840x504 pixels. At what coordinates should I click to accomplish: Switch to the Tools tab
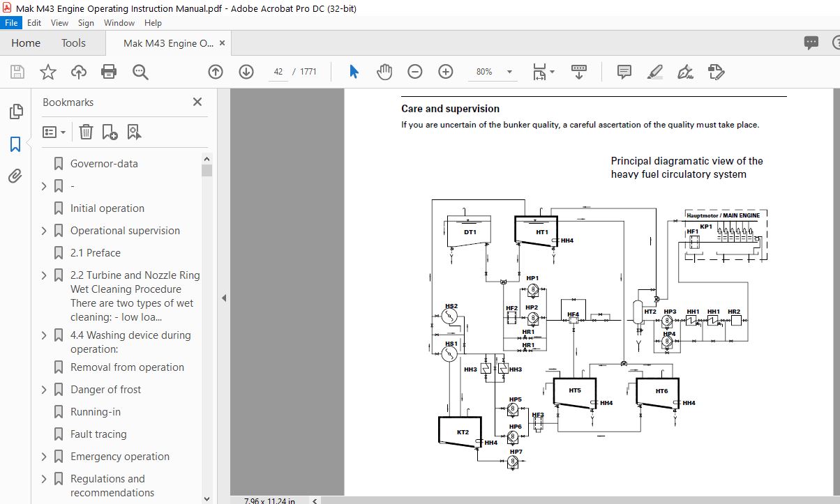[x=73, y=43]
